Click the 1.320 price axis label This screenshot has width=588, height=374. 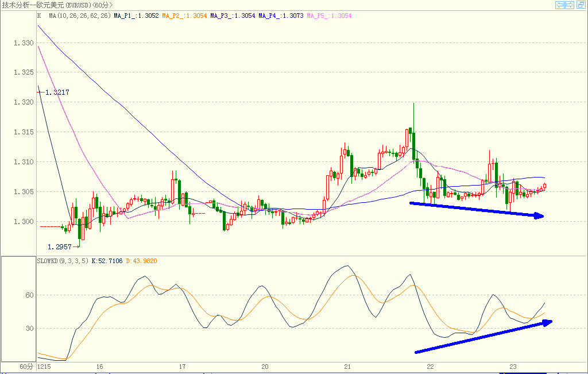(x=24, y=102)
